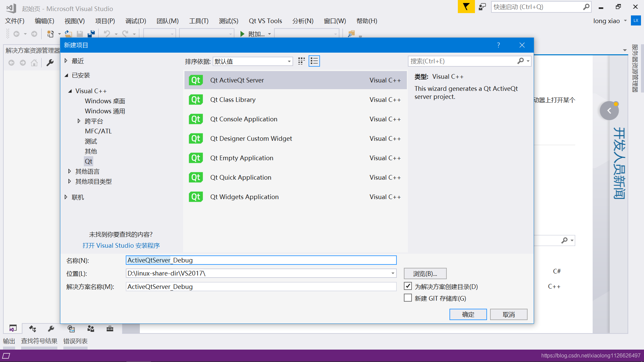Enable new GIT repository checkbox

point(408,298)
